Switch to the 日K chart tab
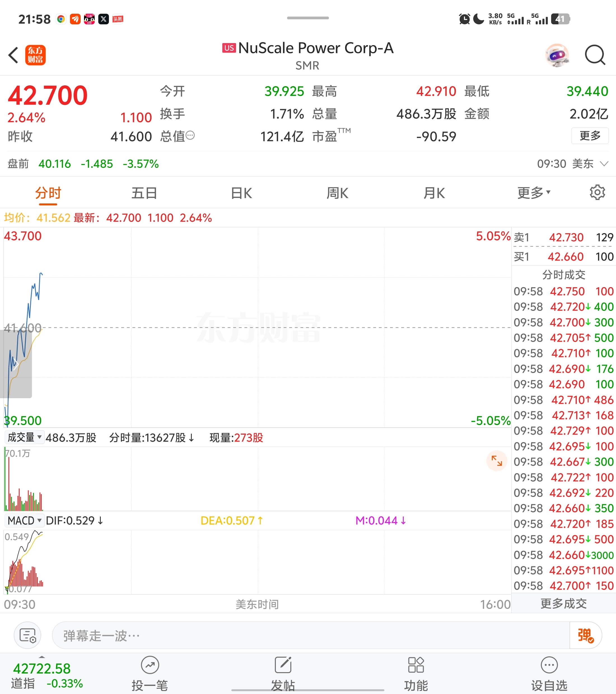Screen dimensions: 616x694 point(241,193)
